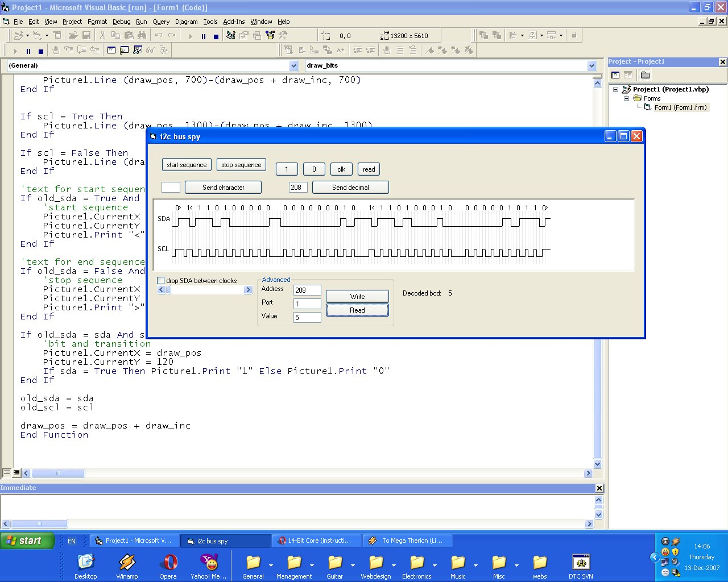The width and height of the screenshot is (728, 582).
Task: Open the Debug menu
Action: point(121,22)
